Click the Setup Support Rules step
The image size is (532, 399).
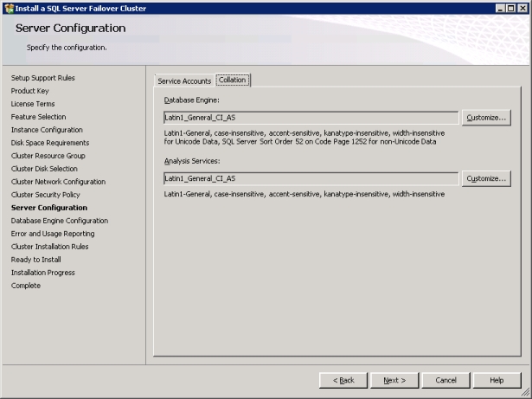click(x=42, y=78)
